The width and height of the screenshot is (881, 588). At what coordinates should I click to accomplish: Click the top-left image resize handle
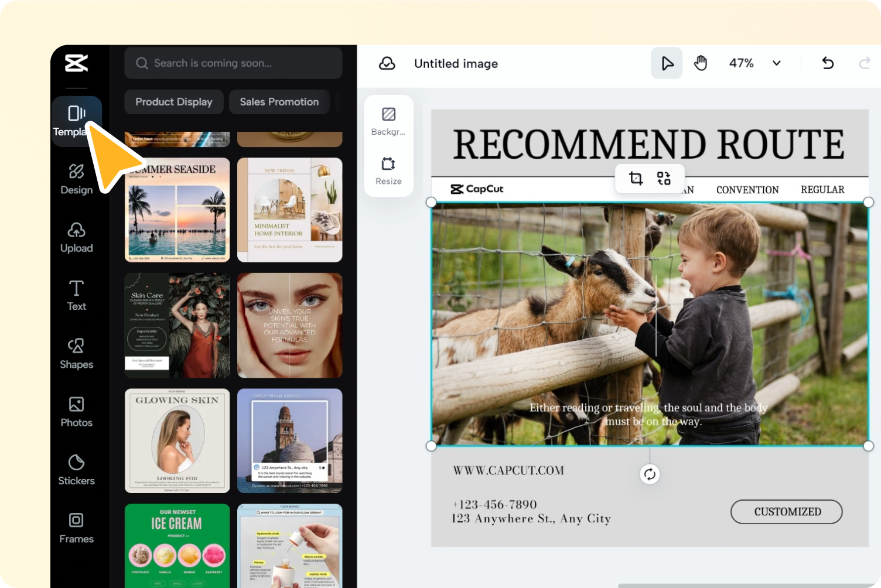[x=431, y=202]
